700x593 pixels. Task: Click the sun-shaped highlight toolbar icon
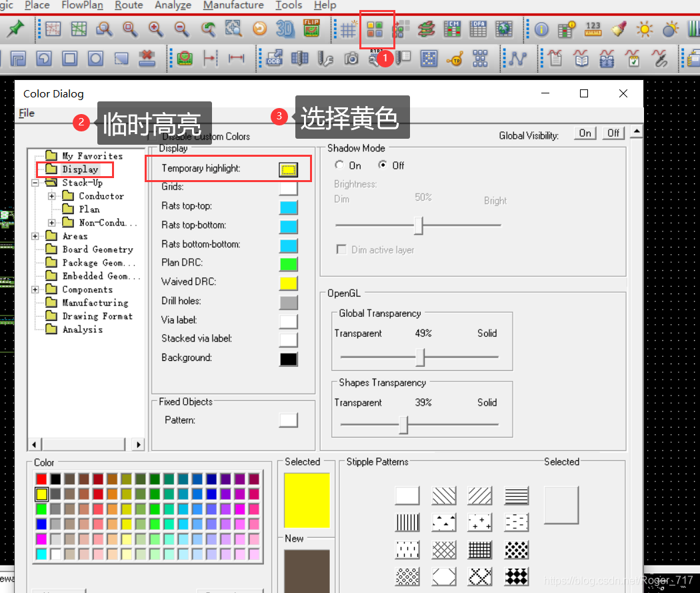click(644, 29)
